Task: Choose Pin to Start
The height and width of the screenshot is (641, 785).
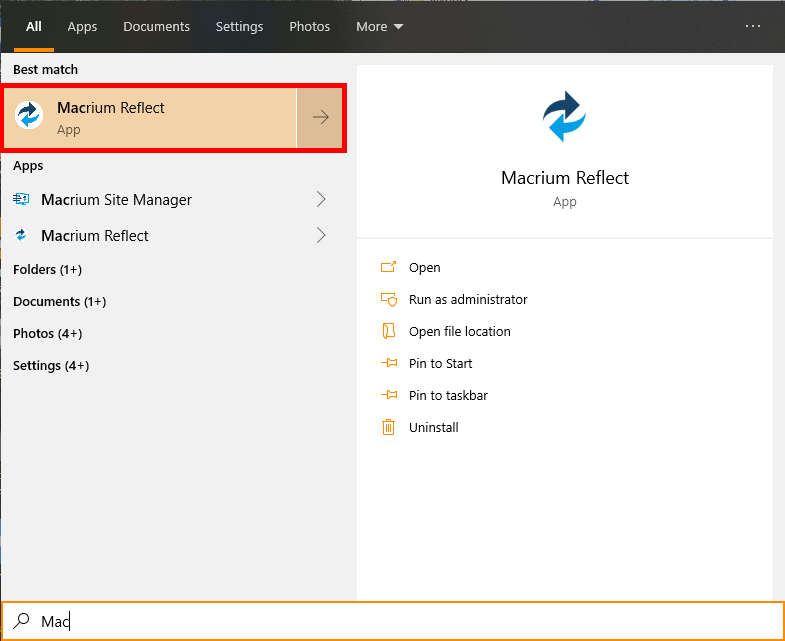Action: tap(441, 364)
